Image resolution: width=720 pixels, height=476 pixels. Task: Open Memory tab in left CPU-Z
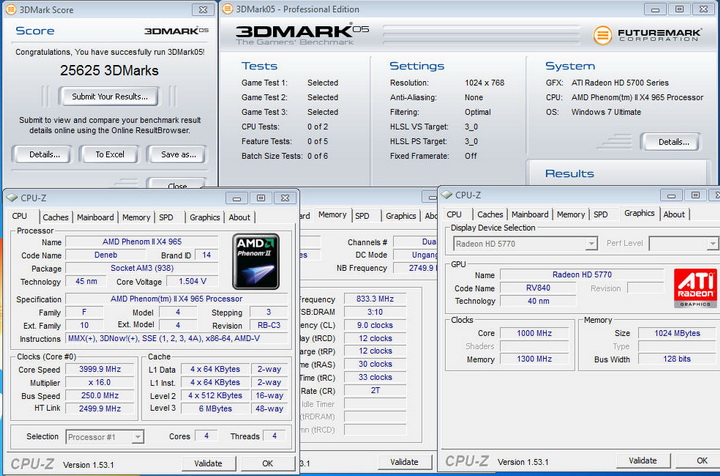[136, 217]
